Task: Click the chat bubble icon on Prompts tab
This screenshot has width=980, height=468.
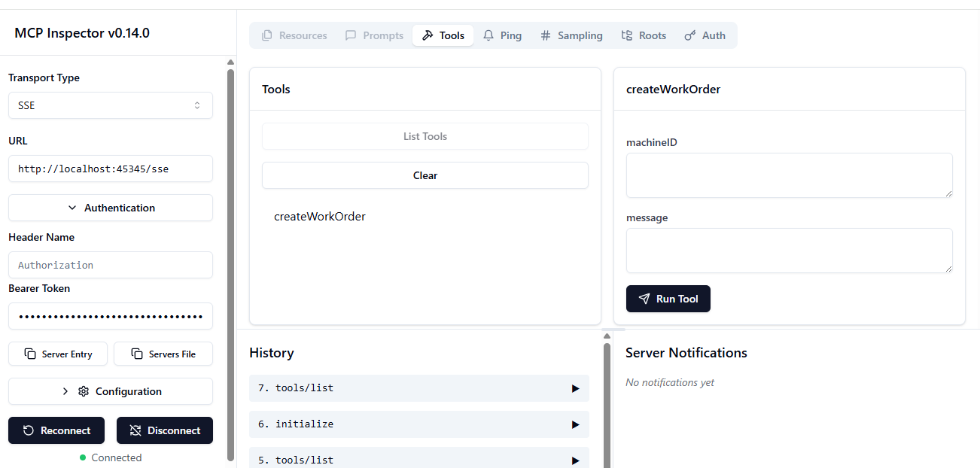Action: tap(351, 35)
